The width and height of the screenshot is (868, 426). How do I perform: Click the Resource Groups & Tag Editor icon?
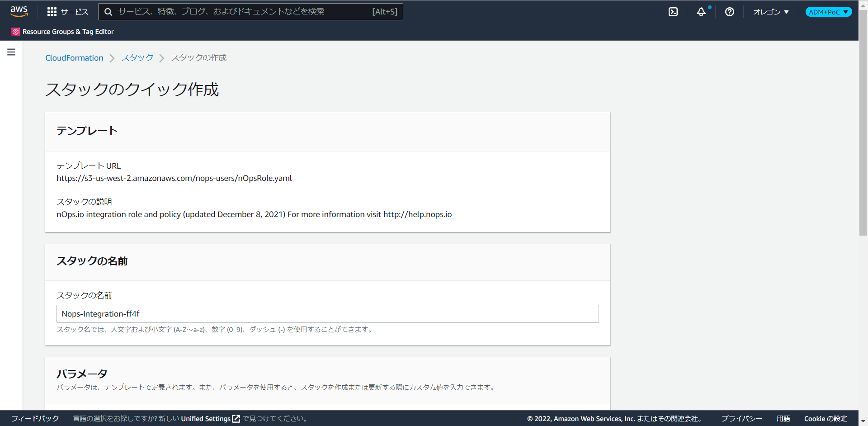(x=15, y=32)
